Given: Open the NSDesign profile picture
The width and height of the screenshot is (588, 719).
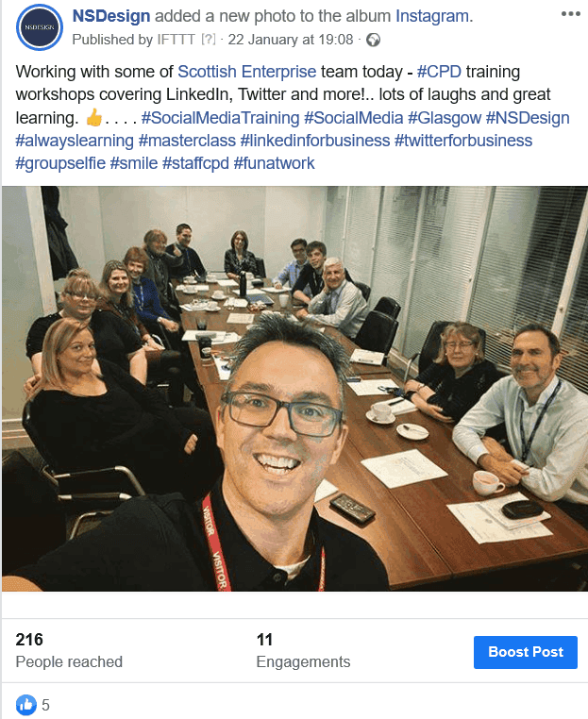Looking at the screenshot, I should coord(40,27).
